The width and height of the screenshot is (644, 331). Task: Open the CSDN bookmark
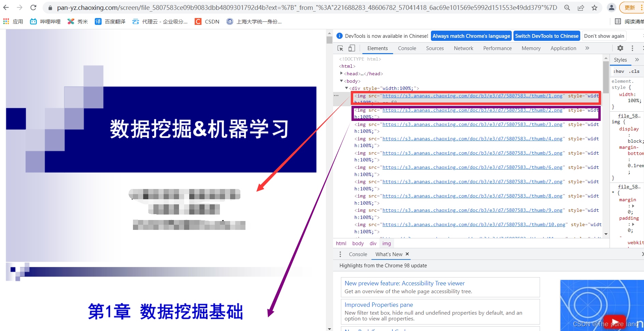[x=207, y=21]
